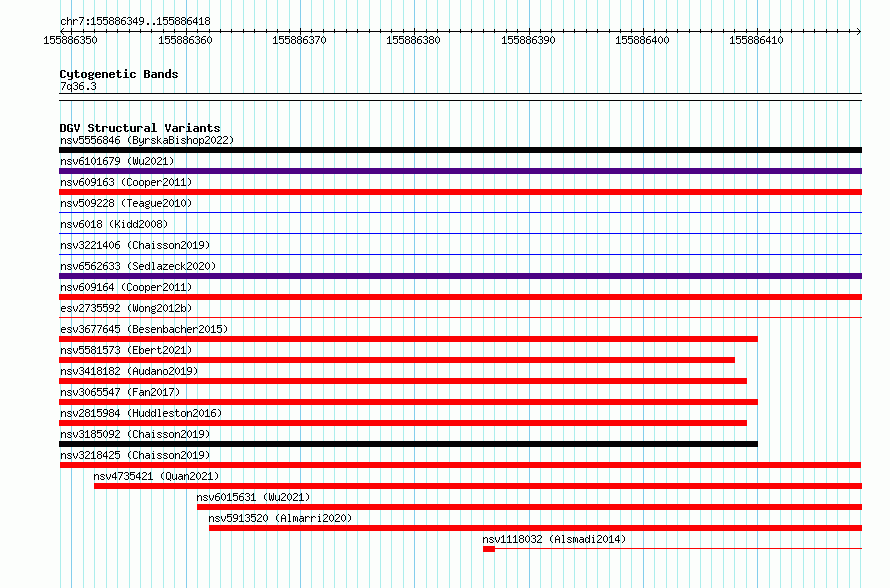Open nsv3221406 (Chaisson2019) label
Screen dimensions: 890x588
135,245
